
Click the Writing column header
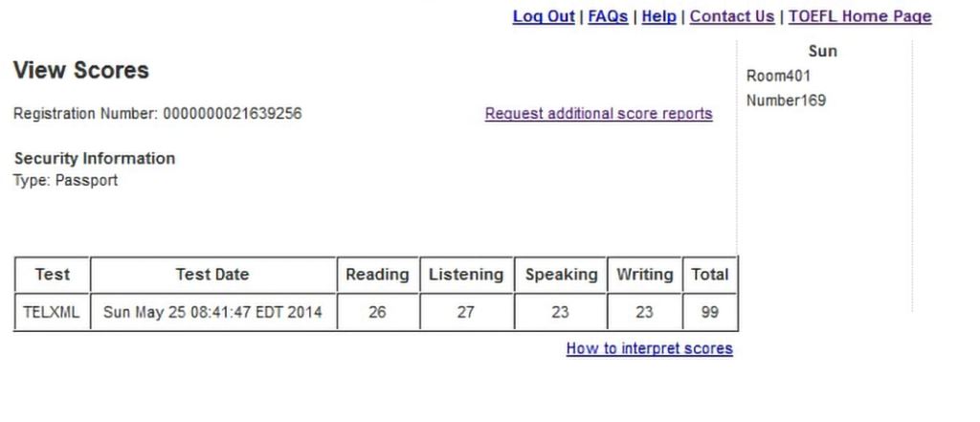[x=644, y=275]
